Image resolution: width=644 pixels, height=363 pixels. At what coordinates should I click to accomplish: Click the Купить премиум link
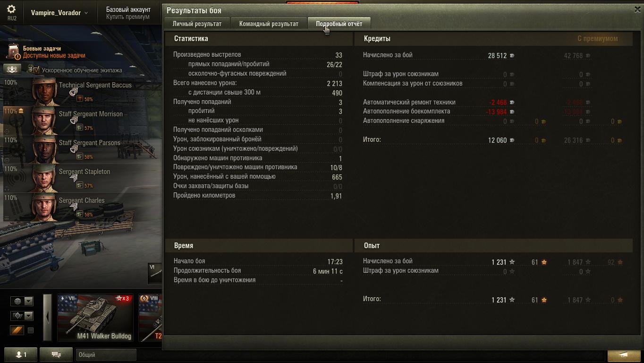(x=127, y=17)
